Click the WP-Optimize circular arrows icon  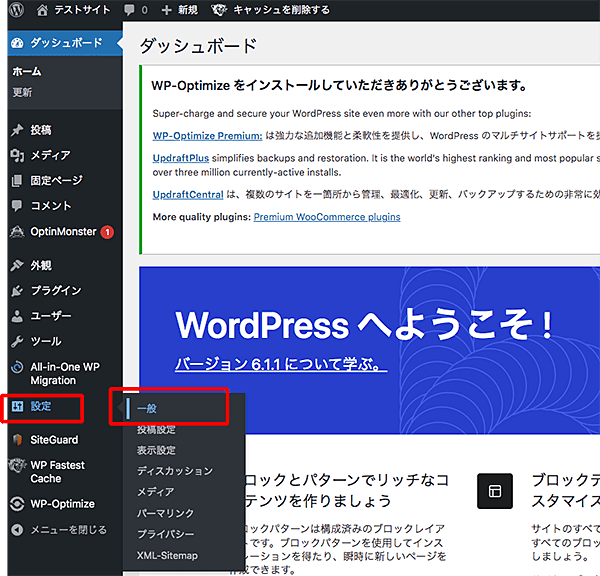[17, 504]
